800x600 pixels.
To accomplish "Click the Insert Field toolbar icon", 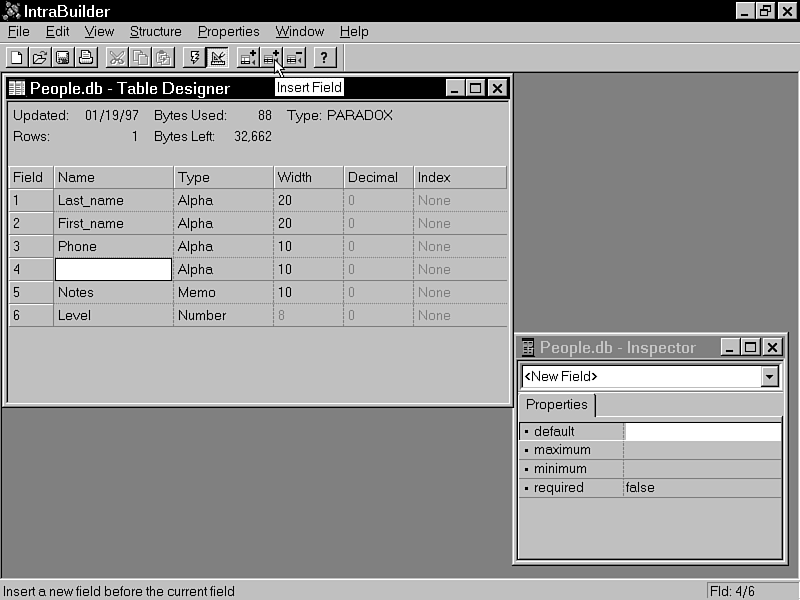I will point(273,57).
